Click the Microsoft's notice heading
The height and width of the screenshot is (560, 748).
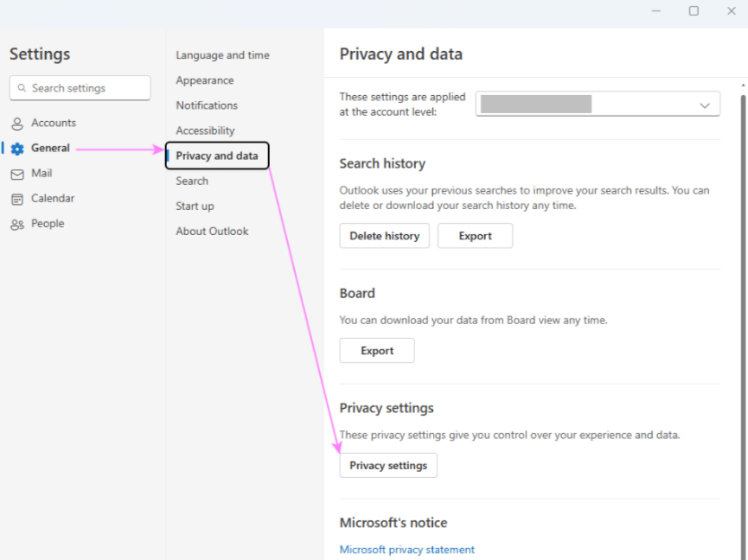[393, 523]
